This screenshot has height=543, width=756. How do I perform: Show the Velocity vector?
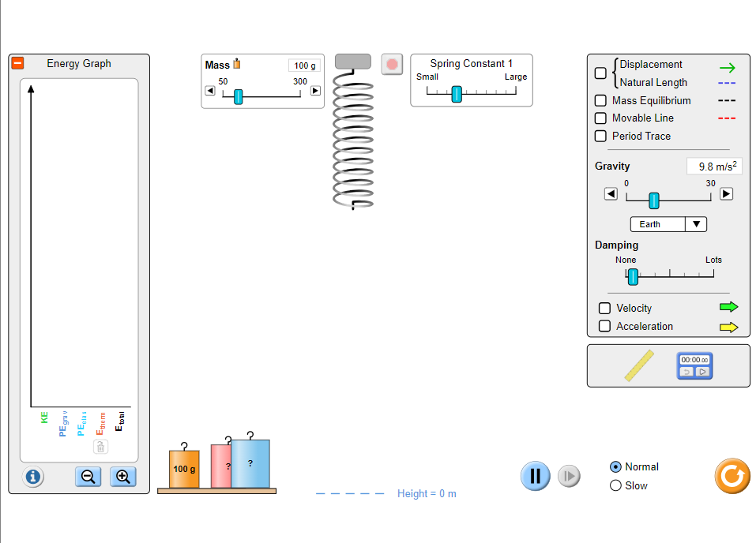tap(604, 308)
